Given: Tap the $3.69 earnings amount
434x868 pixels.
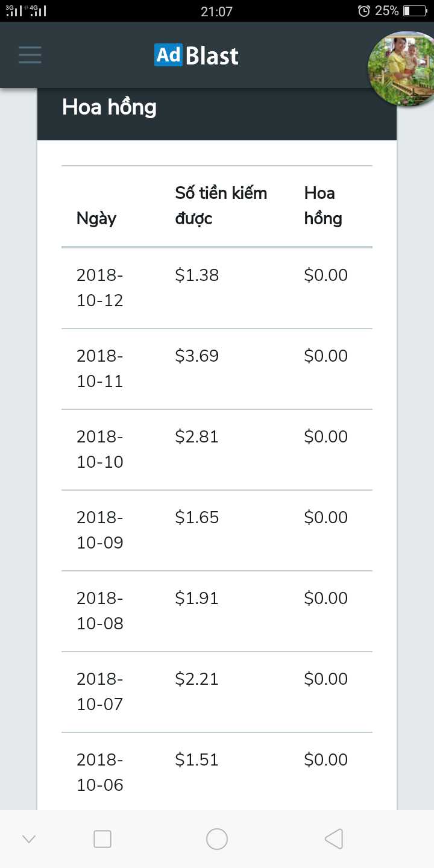Looking at the screenshot, I should point(197,356).
